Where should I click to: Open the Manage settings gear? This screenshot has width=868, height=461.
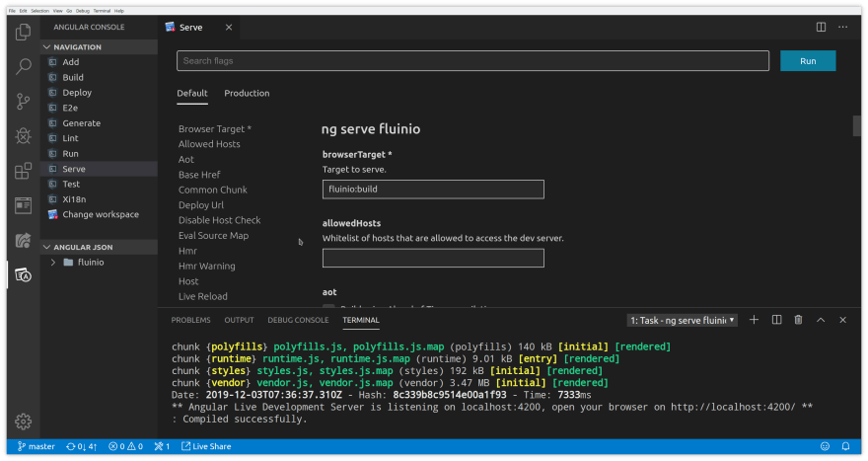pos(23,422)
